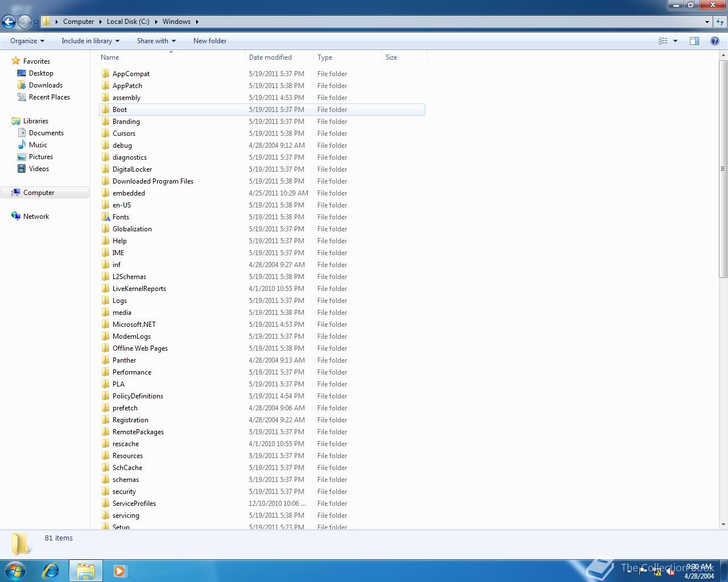
Task: Toggle the preview pane icon
Action: coord(694,41)
